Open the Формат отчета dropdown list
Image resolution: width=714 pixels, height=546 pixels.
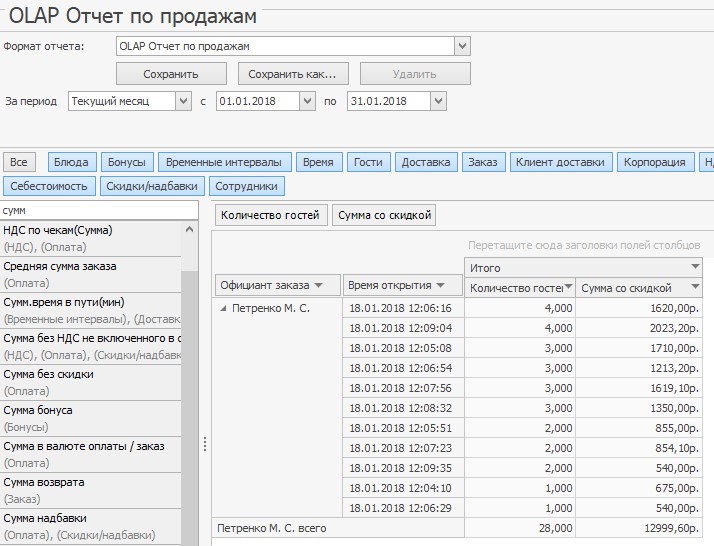coord(462,46)
